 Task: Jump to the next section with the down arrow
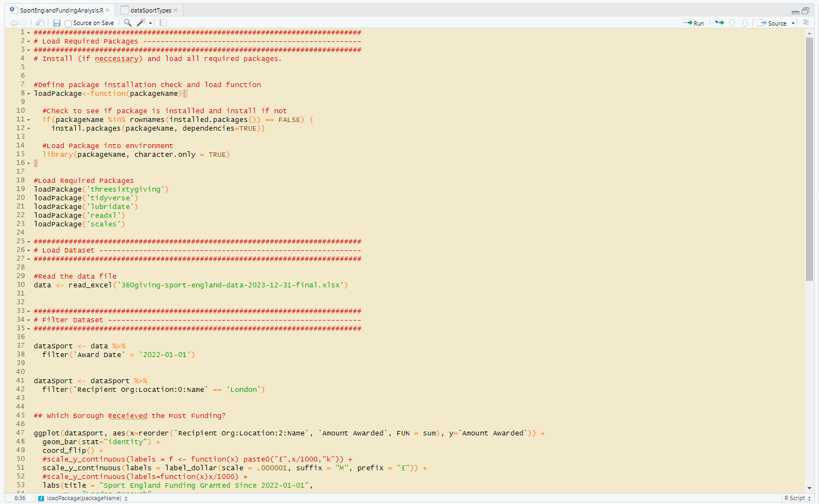pos(745,23)
